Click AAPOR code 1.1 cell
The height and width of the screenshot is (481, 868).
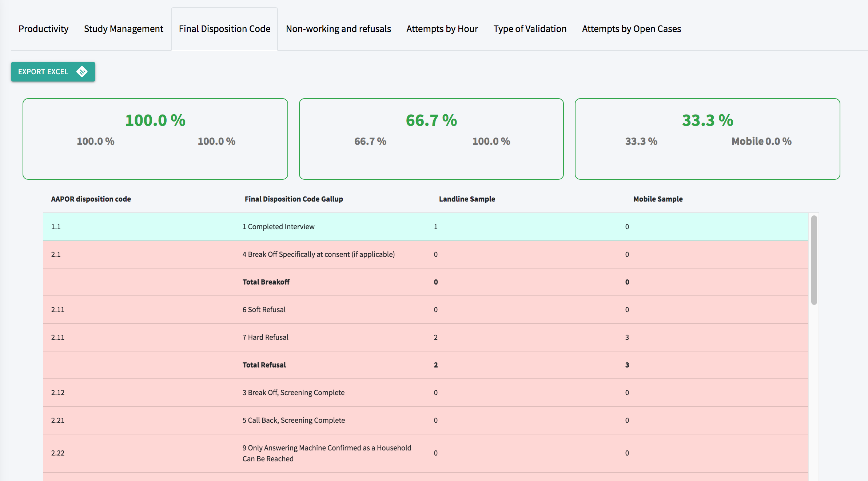coord(56,227)
